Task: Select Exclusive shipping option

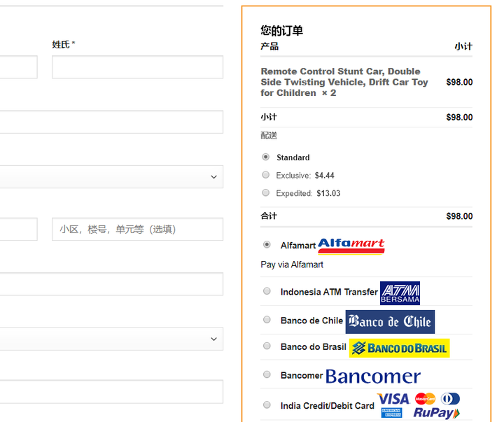Action: [265, 175]
